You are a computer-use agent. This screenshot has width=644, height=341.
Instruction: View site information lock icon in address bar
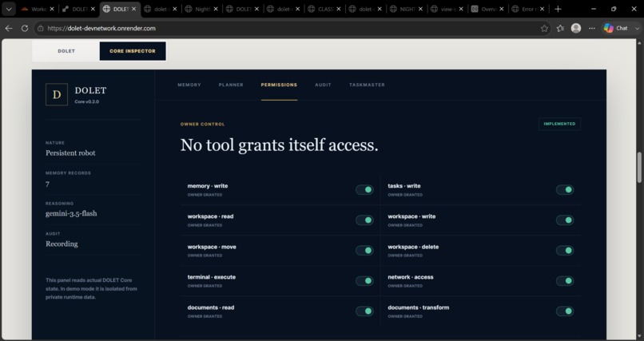click(40, 28)
